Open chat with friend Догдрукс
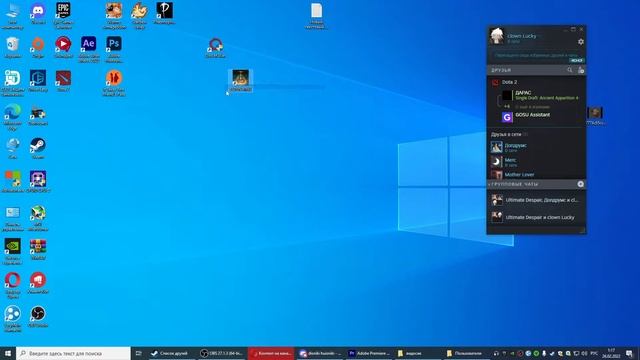 (536, 147)
